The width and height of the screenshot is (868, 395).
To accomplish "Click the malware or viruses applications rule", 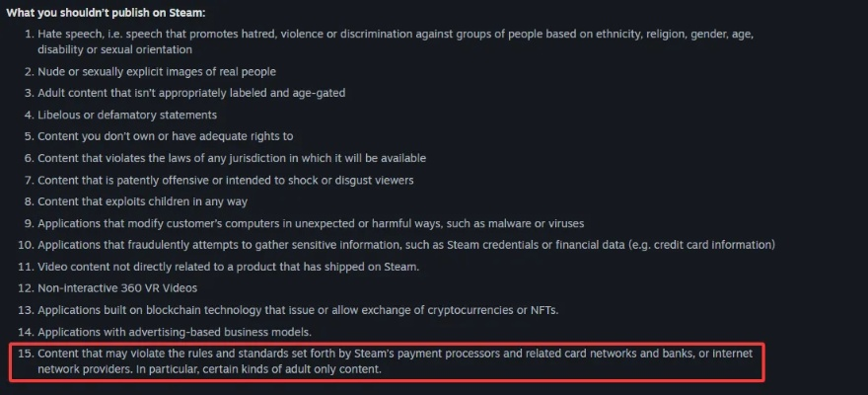I will tap(311, 224).
